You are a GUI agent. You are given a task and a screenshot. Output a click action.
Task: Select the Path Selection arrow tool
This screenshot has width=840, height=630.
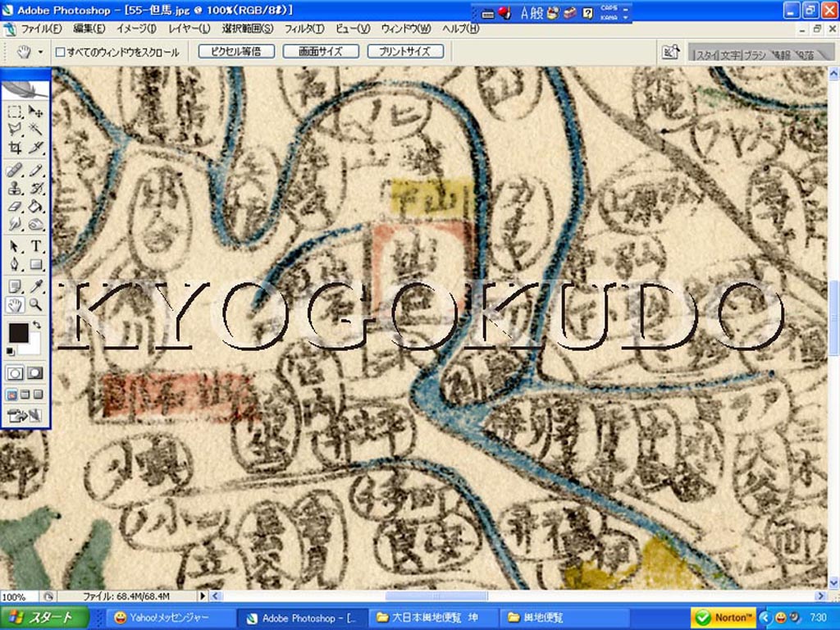(x=15, y=246)
